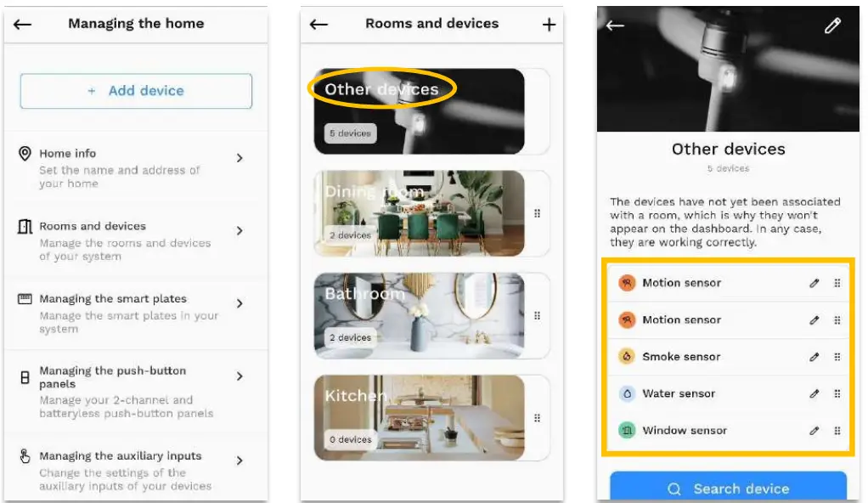Expand Rooms and devices with its arrow
The width and height of the screenshot is (868, 503).
pos(240,231)
